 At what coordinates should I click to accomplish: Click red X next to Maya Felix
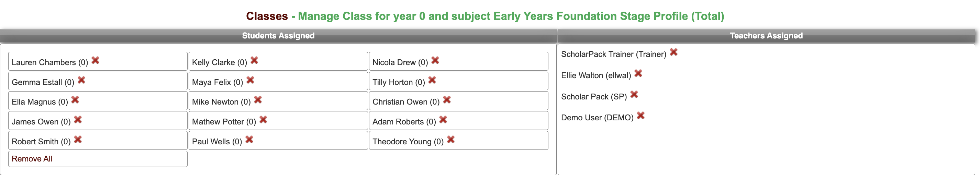250,80
